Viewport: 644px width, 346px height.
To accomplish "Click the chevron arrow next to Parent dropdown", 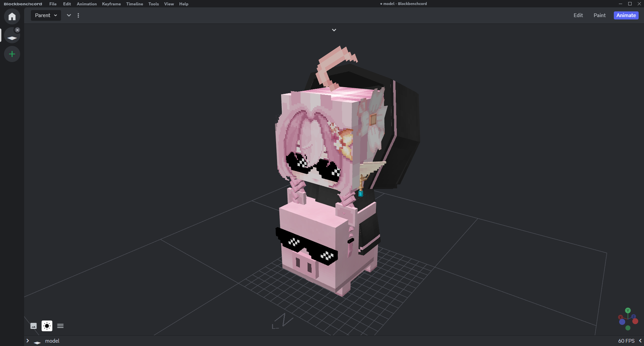I will pos(69,15).
